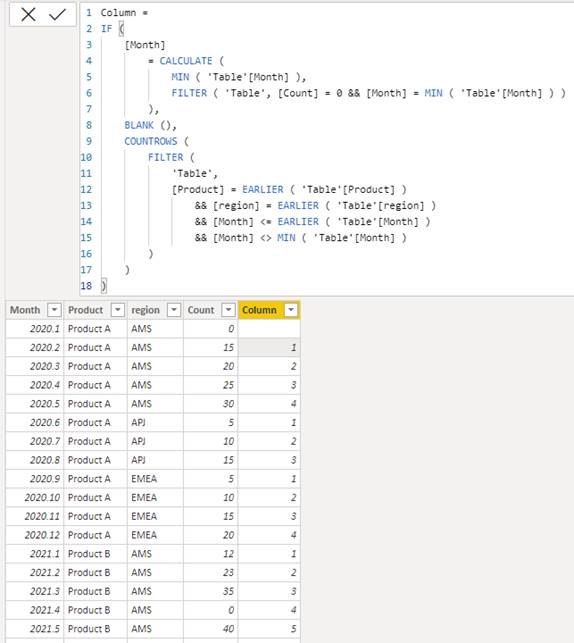574x643 pixels.
Task: Click the region cell APJ in row 2020.8
Action: click(x=155, y=460)
